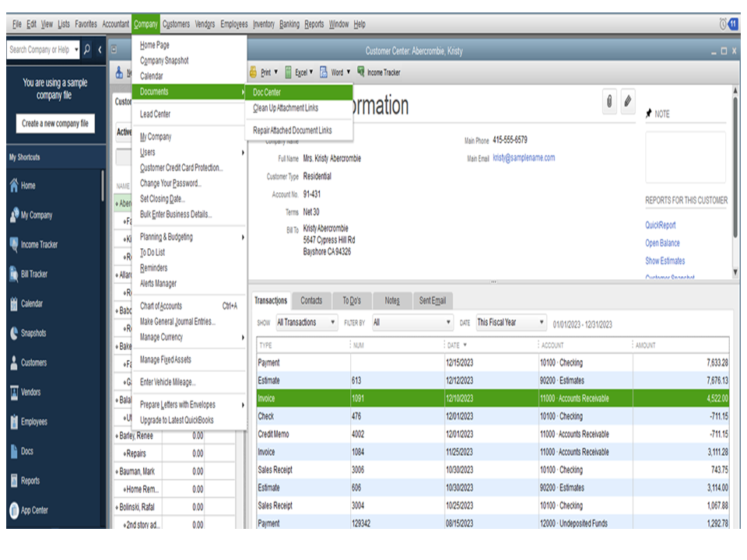This screenshot has width=747, height=560.
Task: Open My Company shortcut icon
Action: (14, 215)
